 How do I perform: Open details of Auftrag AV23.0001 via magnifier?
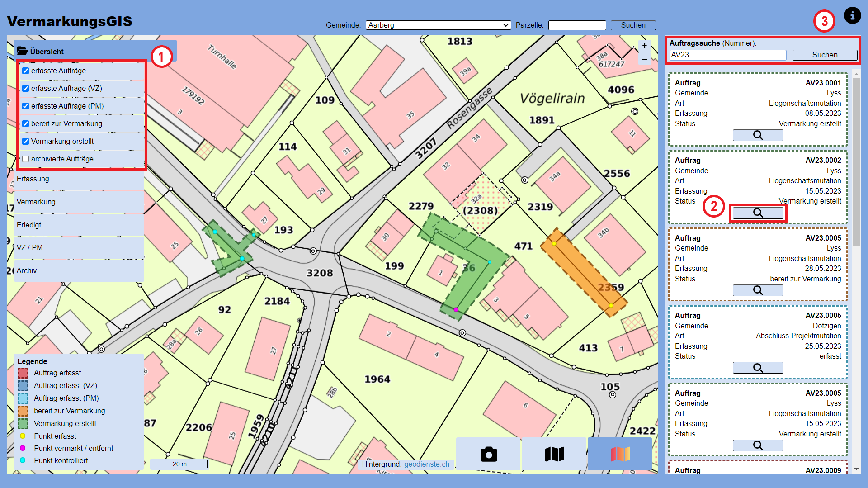point(757,135)
